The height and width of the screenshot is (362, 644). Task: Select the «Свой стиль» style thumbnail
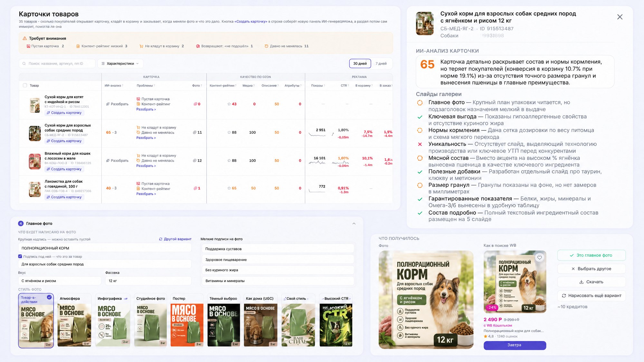pyautogui.click(x=298, y=320)
